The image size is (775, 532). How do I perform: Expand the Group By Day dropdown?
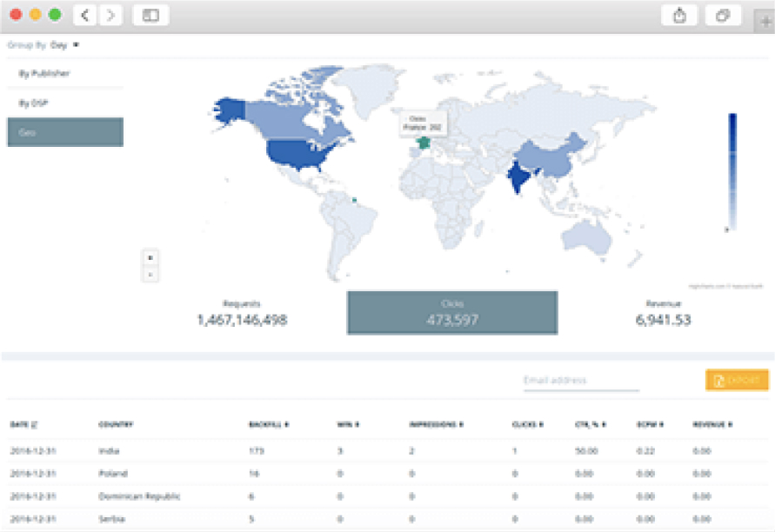64,43
